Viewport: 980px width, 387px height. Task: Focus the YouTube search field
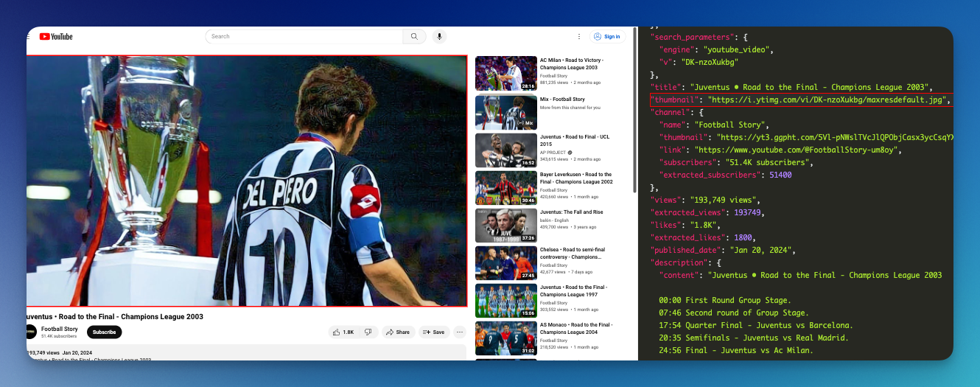[304, 36]
